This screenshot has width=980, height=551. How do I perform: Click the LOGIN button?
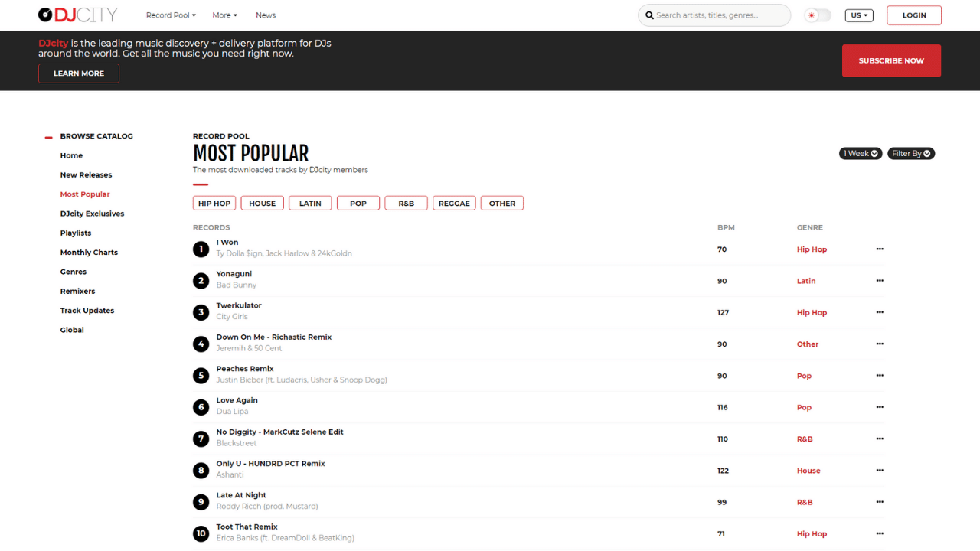tap(913, 15)
